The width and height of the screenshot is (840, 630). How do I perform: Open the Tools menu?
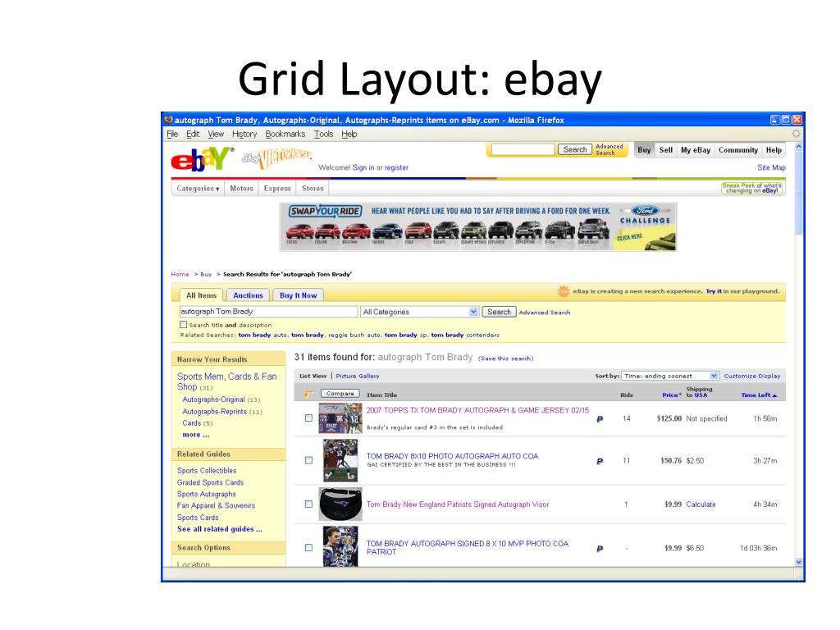(323, 134)
